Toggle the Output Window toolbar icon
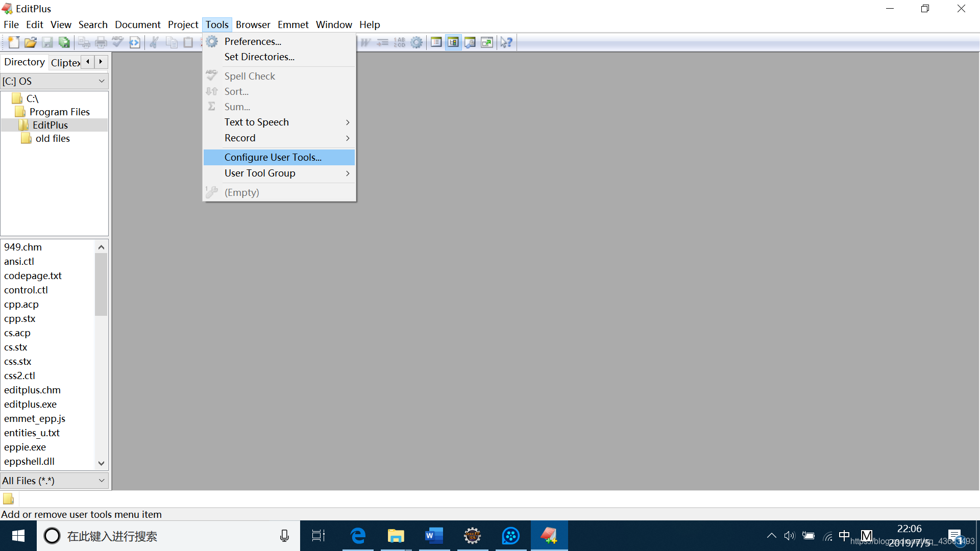 (x=470, y=42)
